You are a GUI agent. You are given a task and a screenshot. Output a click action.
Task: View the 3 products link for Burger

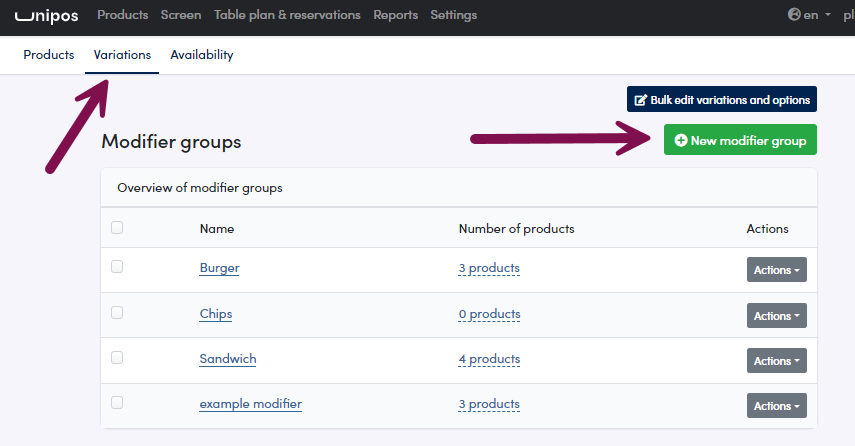tap(489, 268)
